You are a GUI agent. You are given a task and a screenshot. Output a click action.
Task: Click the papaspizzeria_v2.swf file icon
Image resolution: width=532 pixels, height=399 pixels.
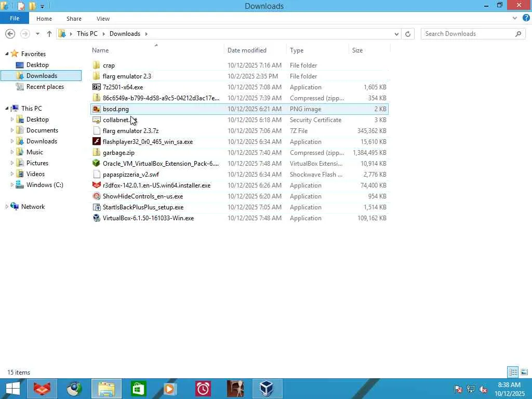(x=96, y=175)
